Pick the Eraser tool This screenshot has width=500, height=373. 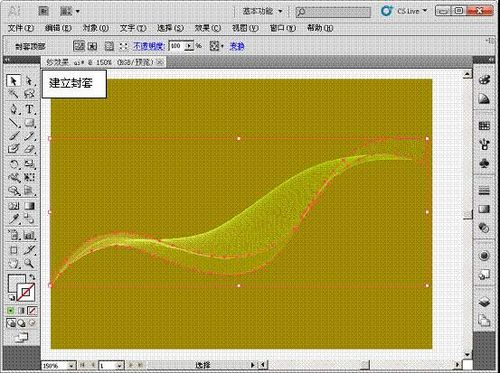pos(29,149)
